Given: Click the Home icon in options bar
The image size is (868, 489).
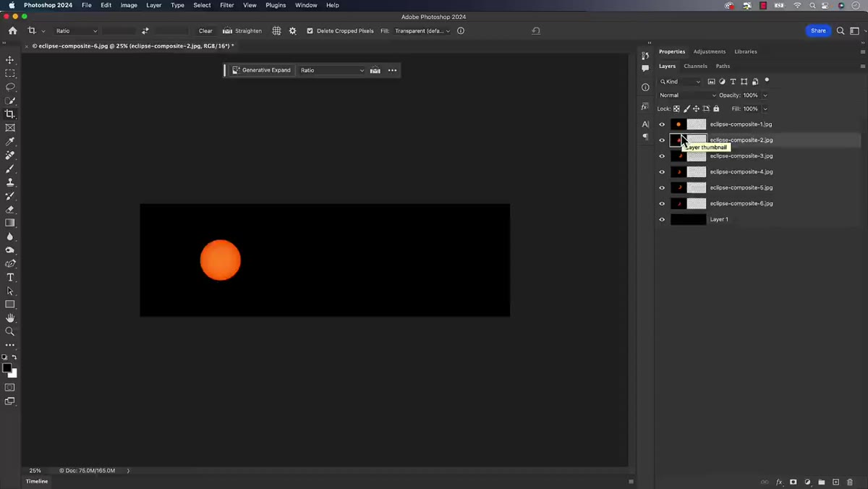Looking at the screenshot, I should [x=12, y=31].
